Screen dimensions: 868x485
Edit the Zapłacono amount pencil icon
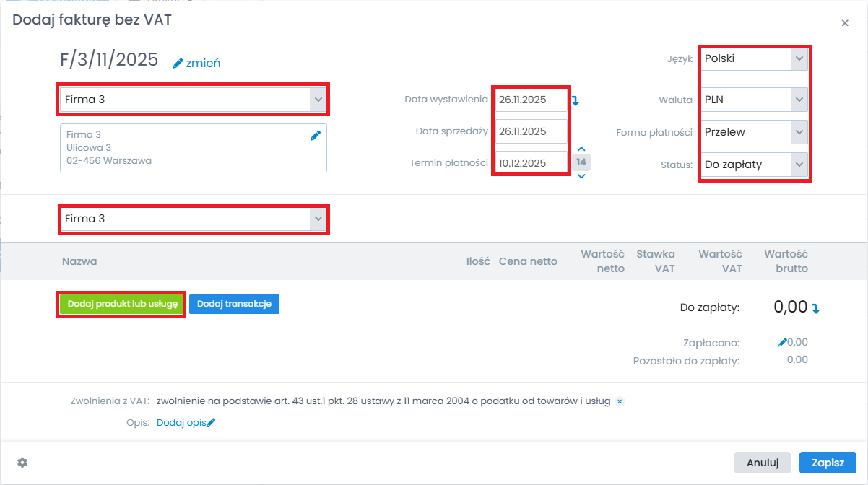coord(782,343)
